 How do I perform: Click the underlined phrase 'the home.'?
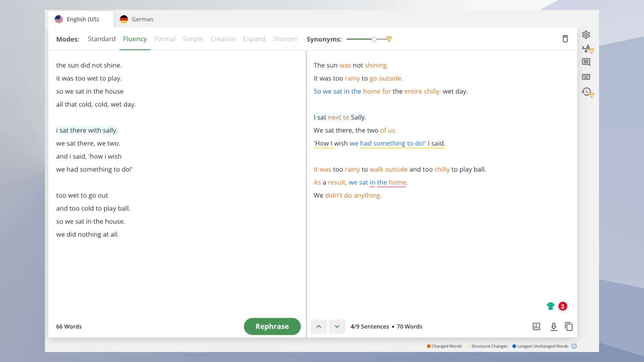coord(392,183)
